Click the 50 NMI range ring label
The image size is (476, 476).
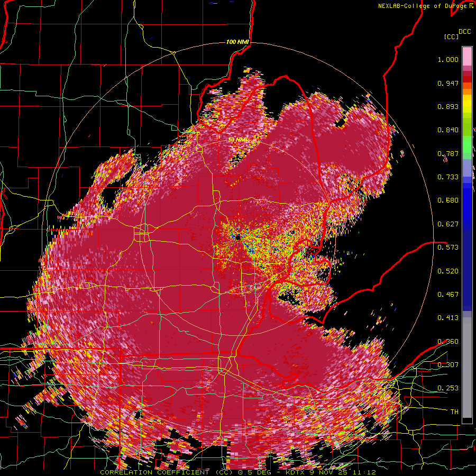point(238,140)
